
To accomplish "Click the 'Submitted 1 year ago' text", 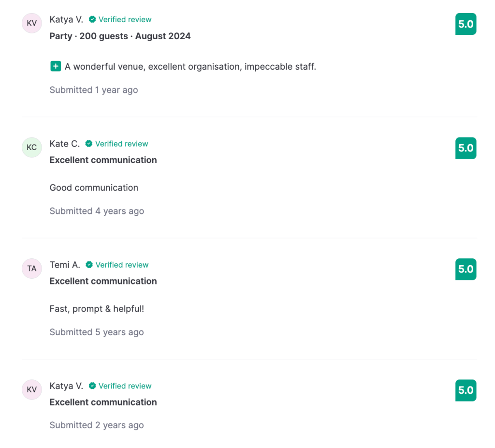I will (94, 90).
